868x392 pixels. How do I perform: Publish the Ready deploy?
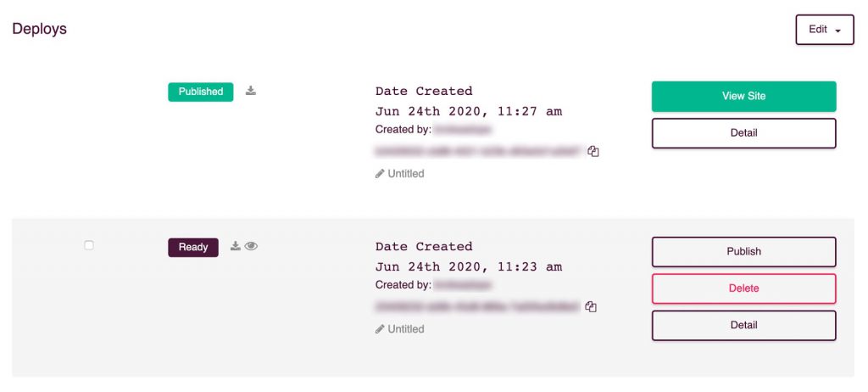coord(743,252)
